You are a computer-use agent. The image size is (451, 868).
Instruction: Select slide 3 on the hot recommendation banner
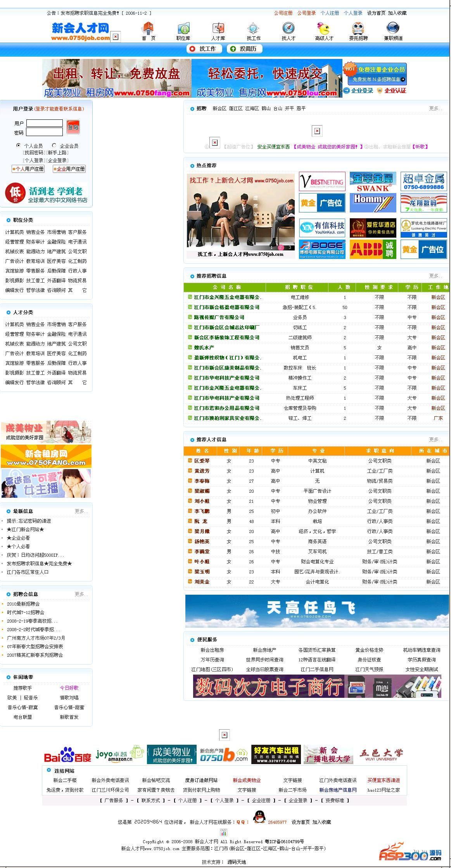290,247
